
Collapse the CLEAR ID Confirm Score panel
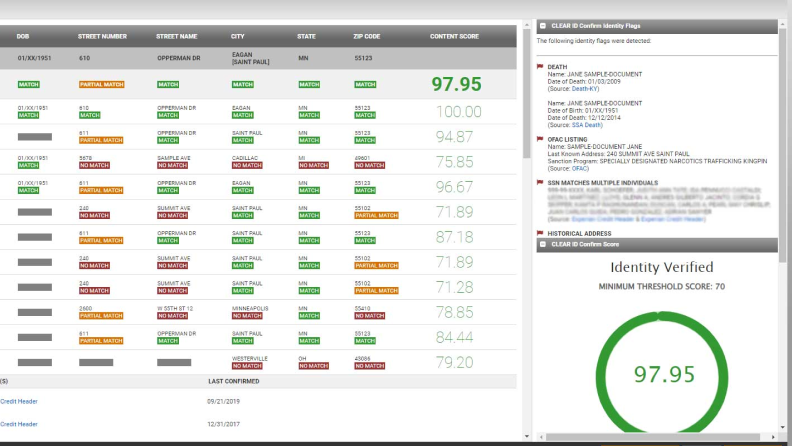point(542,244)
